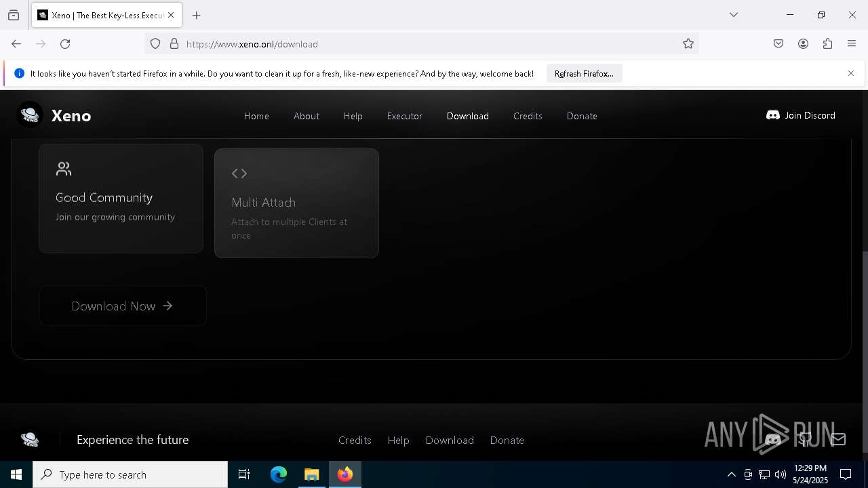Select the Download nav item in header
Viewport: 868px width, 488px height.
468,116
